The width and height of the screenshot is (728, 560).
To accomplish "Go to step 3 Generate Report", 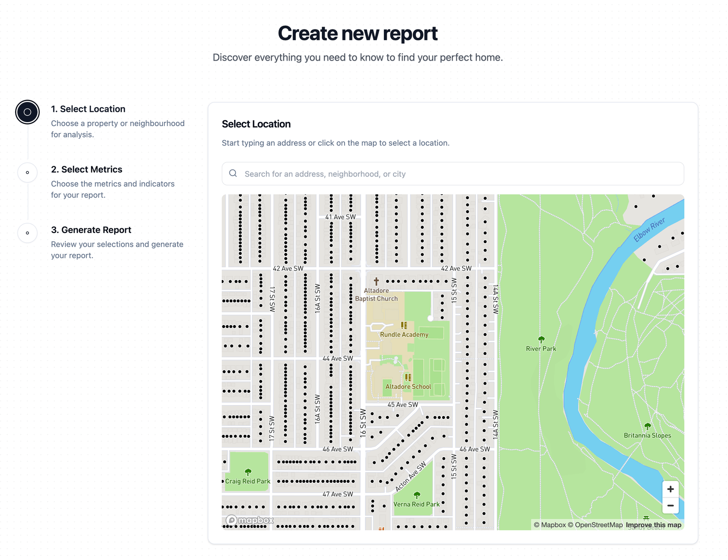I will [91, 230].
